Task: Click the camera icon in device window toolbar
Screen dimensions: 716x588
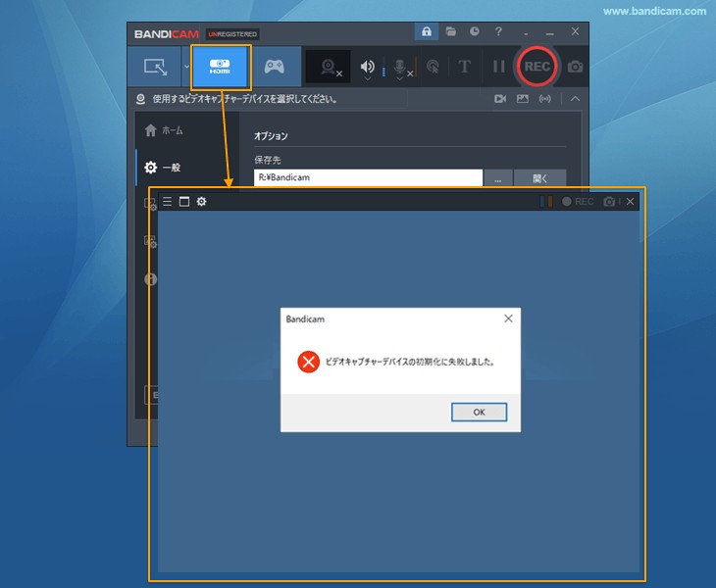Action: tap(609, 202)
